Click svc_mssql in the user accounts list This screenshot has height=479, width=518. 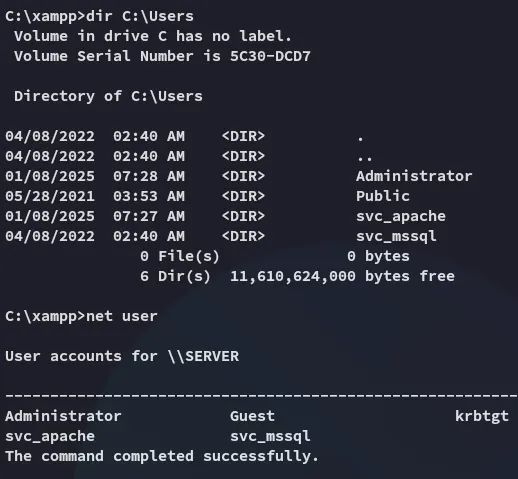[270, 437]
